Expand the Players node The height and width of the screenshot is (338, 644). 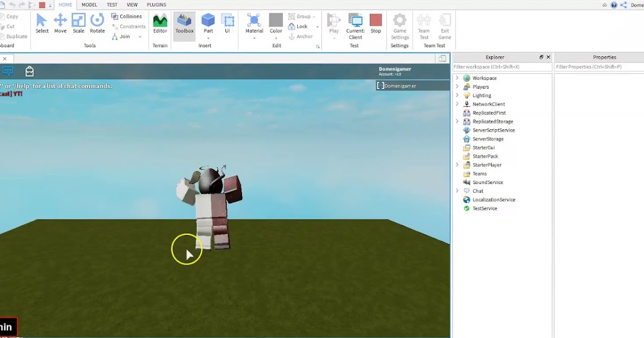click(x=457, y=87)
